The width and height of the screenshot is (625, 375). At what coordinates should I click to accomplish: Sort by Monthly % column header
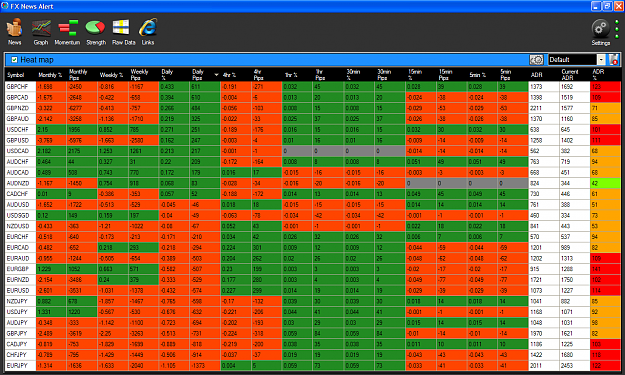(x=51, y=75)
